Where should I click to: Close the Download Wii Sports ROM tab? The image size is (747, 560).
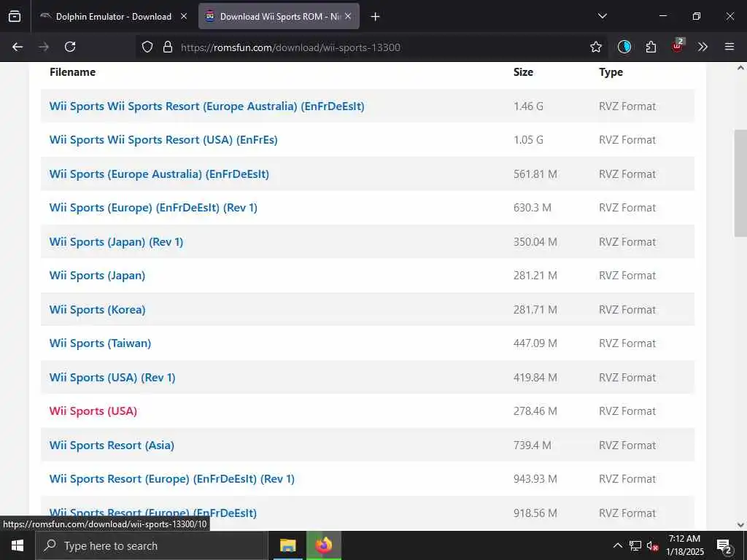pyautogui.click(x=348, y=16)
